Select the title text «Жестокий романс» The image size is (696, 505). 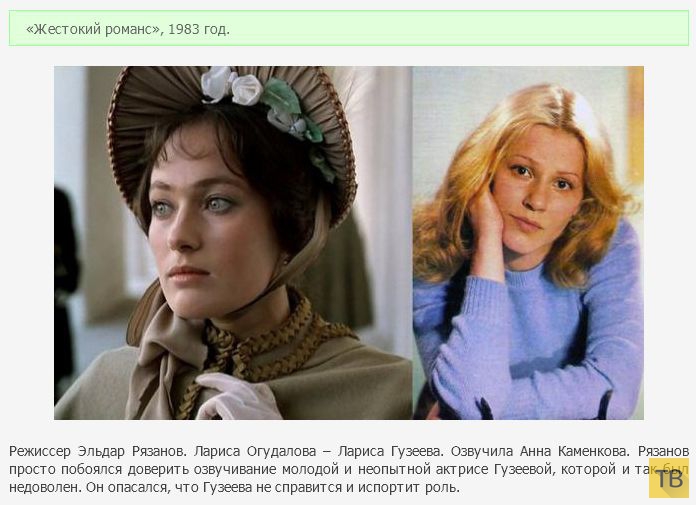coord(94,29)
